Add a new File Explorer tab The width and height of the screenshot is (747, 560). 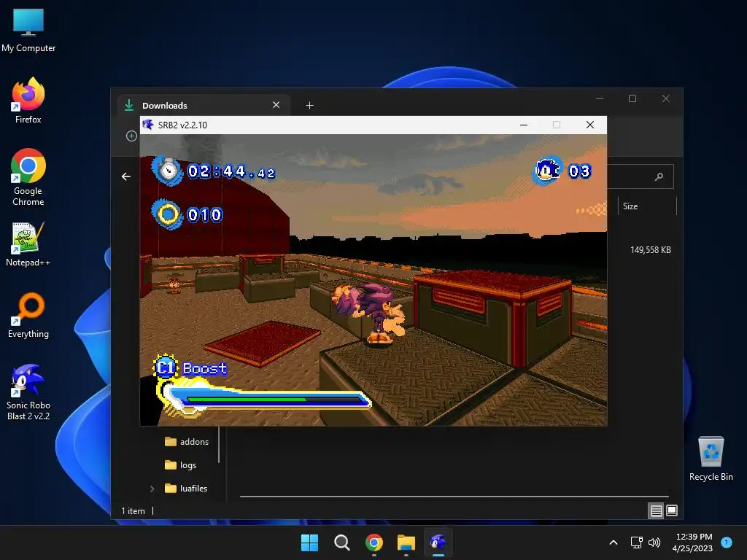pyautogui.click(x=309, y=105)
